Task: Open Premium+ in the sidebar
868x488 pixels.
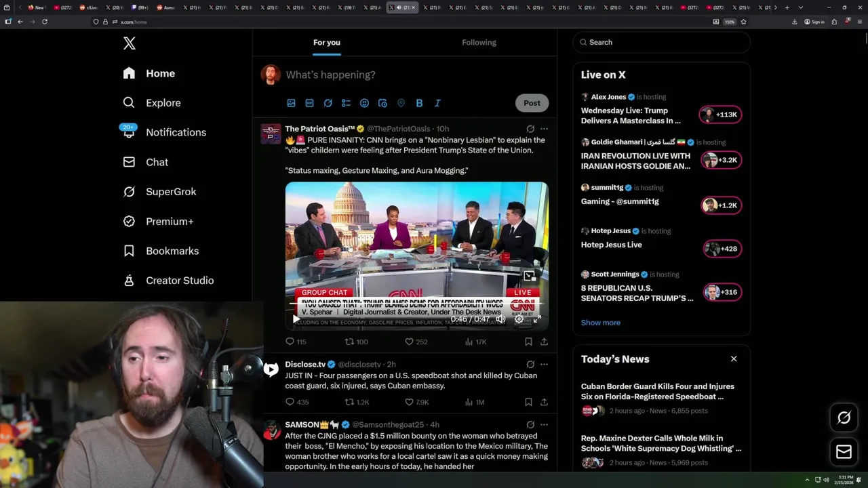Action: (x=159, y=222)
